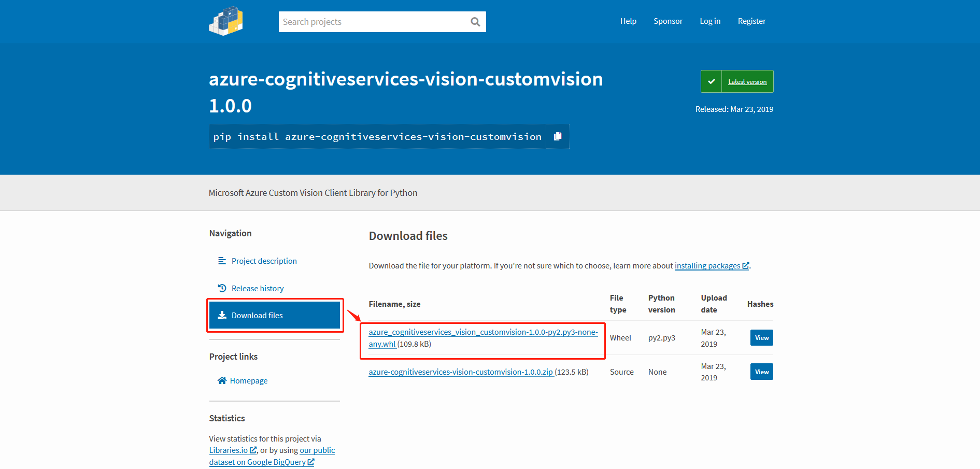Click Log in link

click(x=709, y=21)
